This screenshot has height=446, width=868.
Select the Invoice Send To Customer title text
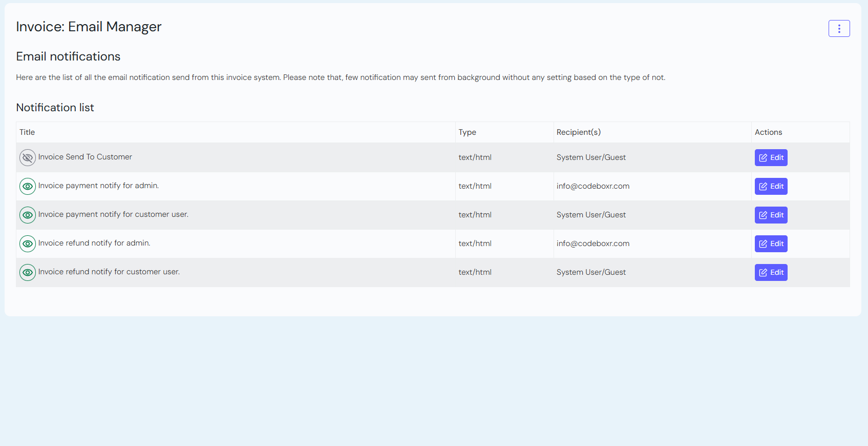tap(85, 157)
